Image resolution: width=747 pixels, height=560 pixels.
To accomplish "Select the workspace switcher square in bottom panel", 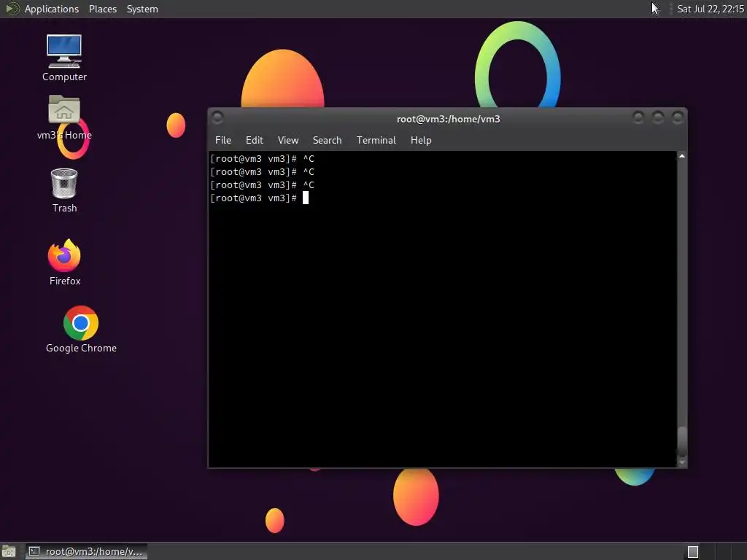I will click(693, 551).
